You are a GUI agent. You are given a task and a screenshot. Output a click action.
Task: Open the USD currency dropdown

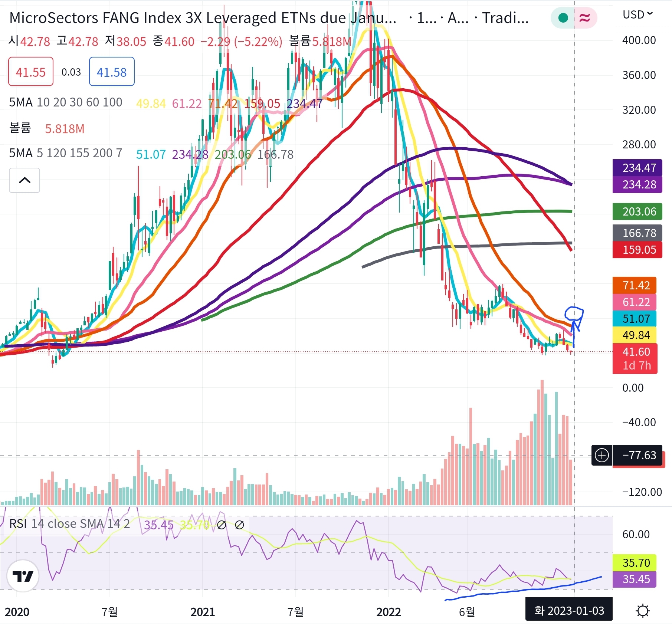[637, 14]
